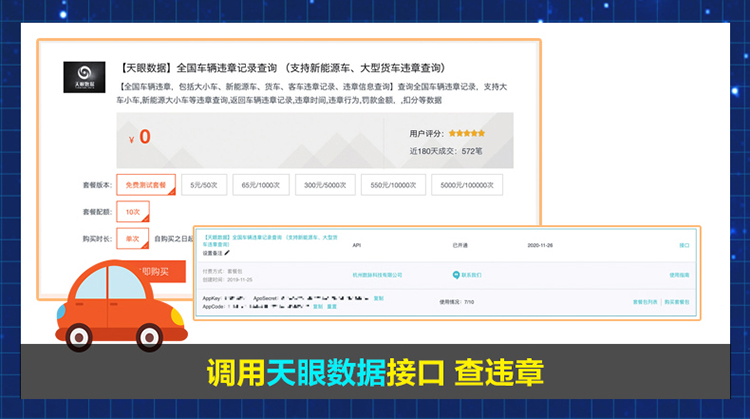Click the 创建时间: 2019-11-25 text
Screen dimensions: 750x419
click(x=227, y=280)
